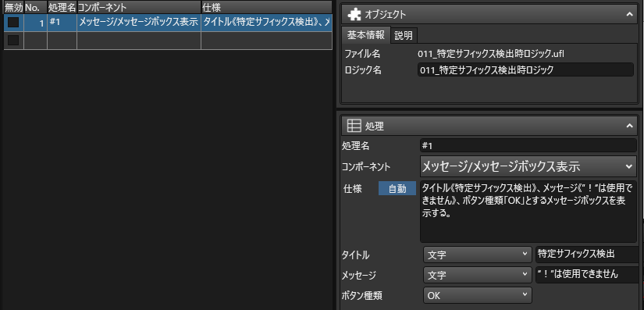Click the 仕様 column header in the table
Image resolution: width=644 pixels, height=310 pixels.
pyautogui.click(x=266, y=7)
